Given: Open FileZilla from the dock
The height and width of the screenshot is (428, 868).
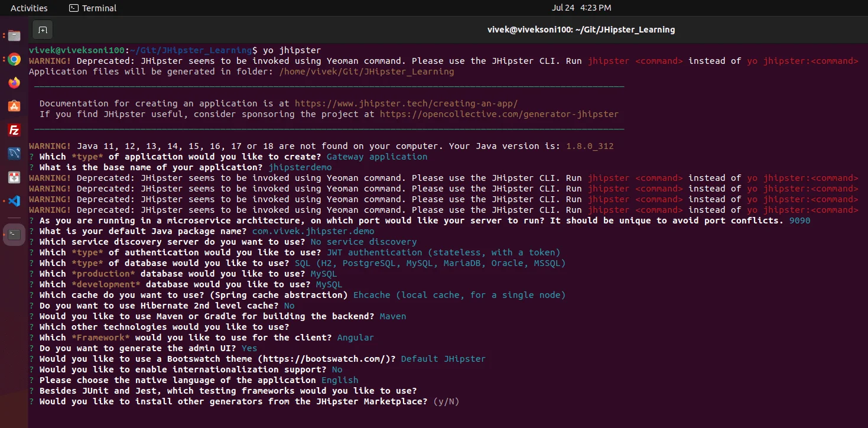Looking at the screenshot, I should tap(14, 130).
